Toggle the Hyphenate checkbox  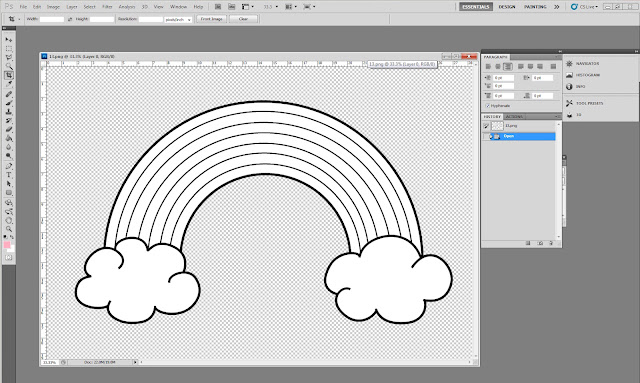click(487, 106)
